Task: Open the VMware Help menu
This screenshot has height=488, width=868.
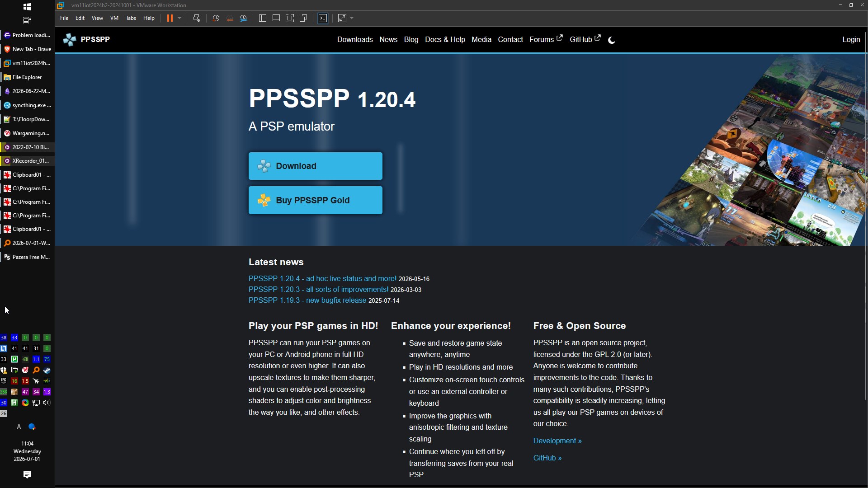Action: pos(149,18)
